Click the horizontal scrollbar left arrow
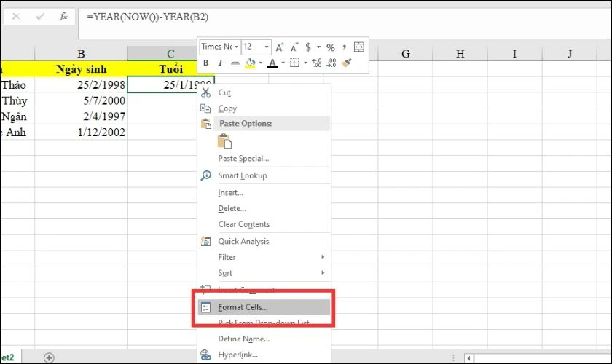Viewport: 612px width, 364px height. [x=468, y=357]
